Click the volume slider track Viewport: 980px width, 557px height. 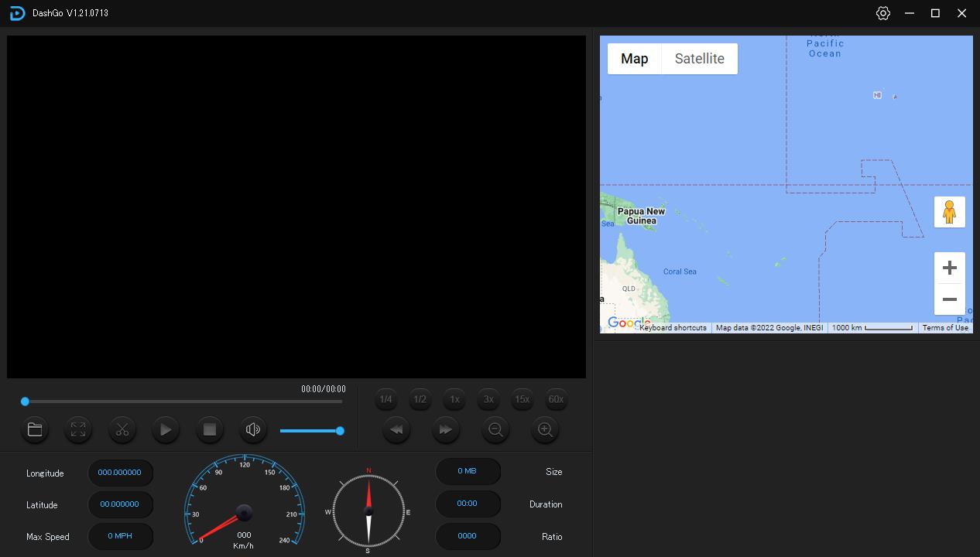click(x=310, y=431)
